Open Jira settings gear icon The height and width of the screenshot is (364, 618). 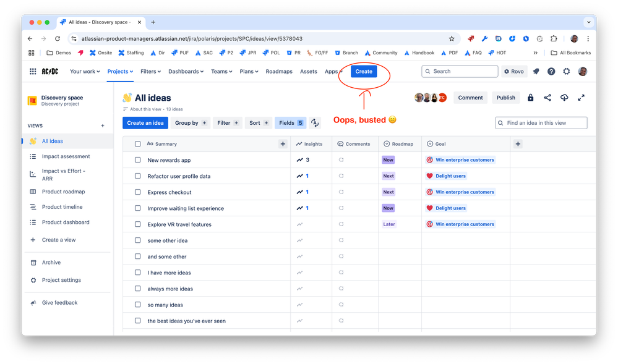tap(567, 71)
